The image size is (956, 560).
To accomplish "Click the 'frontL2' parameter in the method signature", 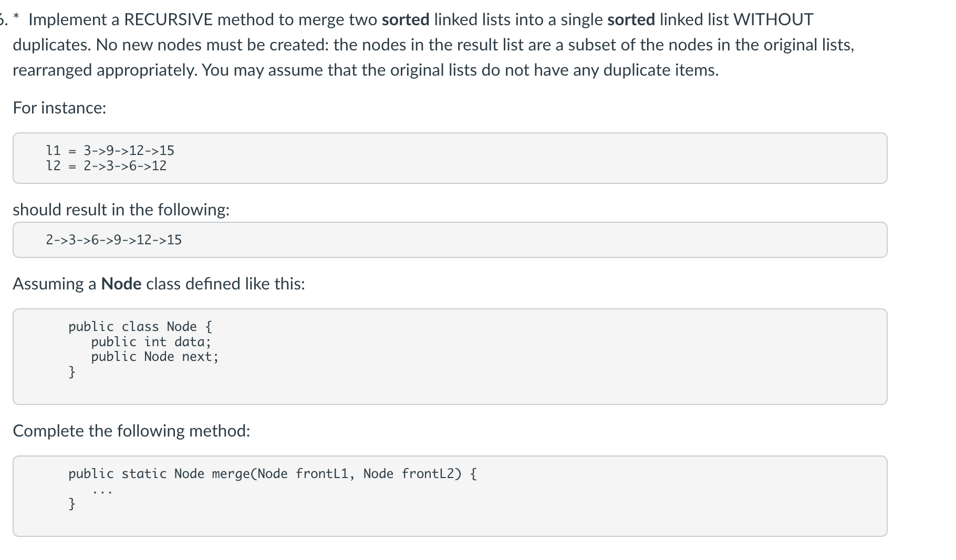I will pyautogui.click(x=428, y=474).
